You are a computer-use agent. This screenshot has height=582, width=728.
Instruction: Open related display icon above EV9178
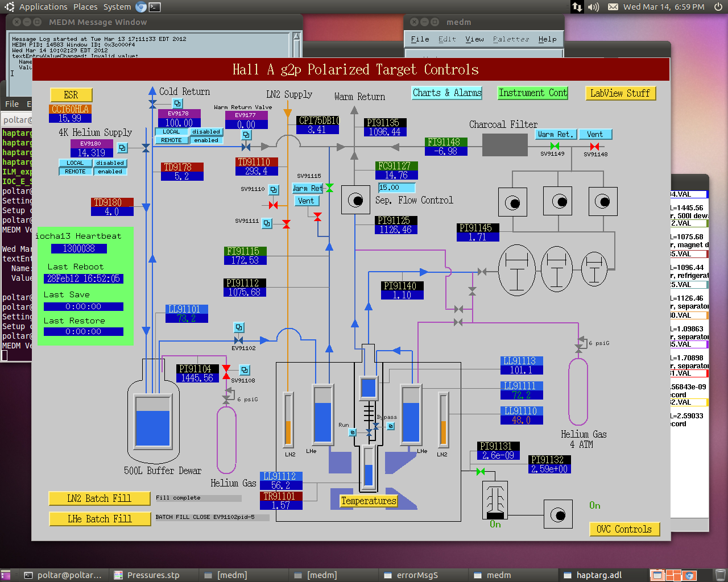coord(177,103)
